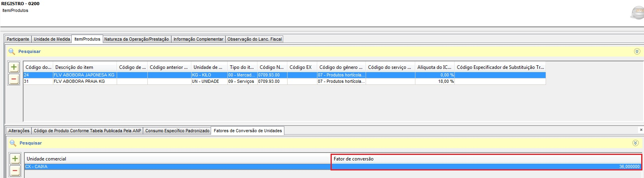Expand the lower Pesquisar search panel

tap(636, 143)
